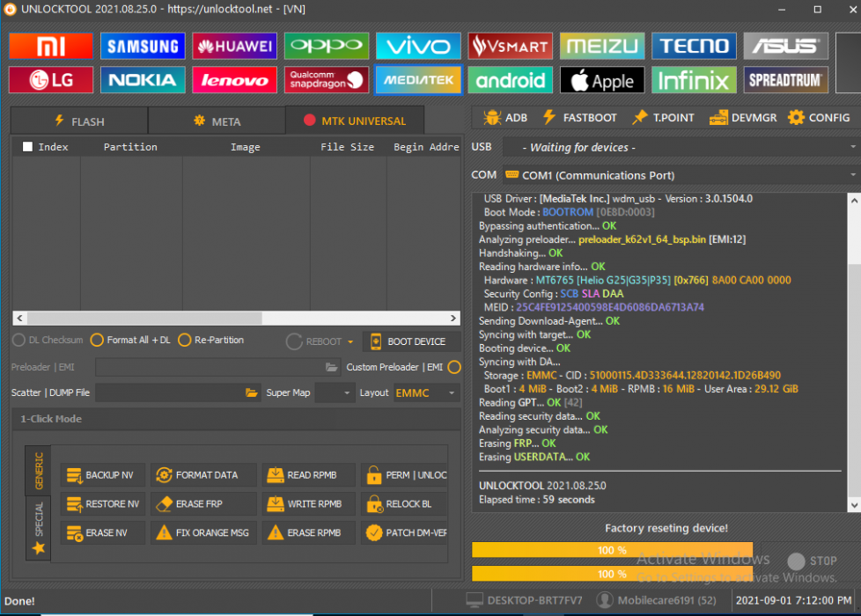Click the PATCH DM-VERITY button
This screenshot has height=616, width=861.
404,532
